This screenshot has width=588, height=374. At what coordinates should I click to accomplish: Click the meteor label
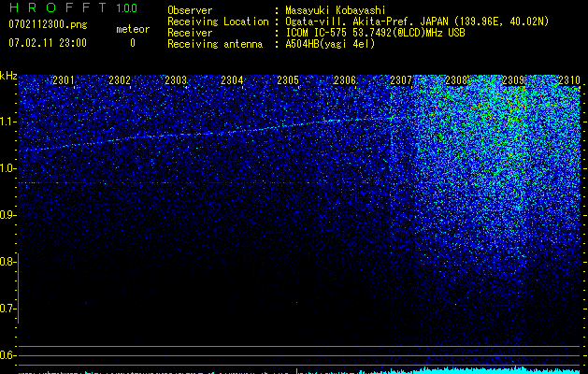click(133, 29)
